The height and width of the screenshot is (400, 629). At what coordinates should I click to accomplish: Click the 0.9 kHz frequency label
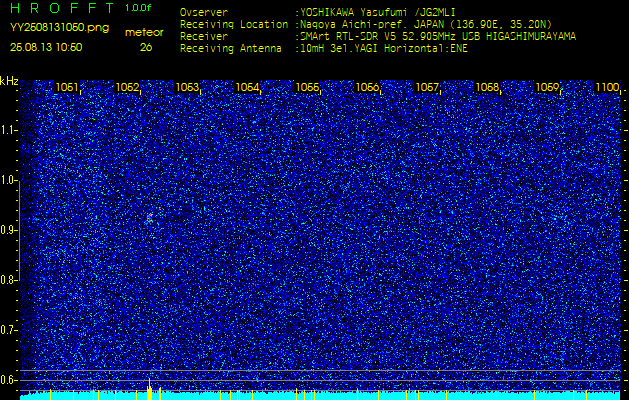click(7, 230)
